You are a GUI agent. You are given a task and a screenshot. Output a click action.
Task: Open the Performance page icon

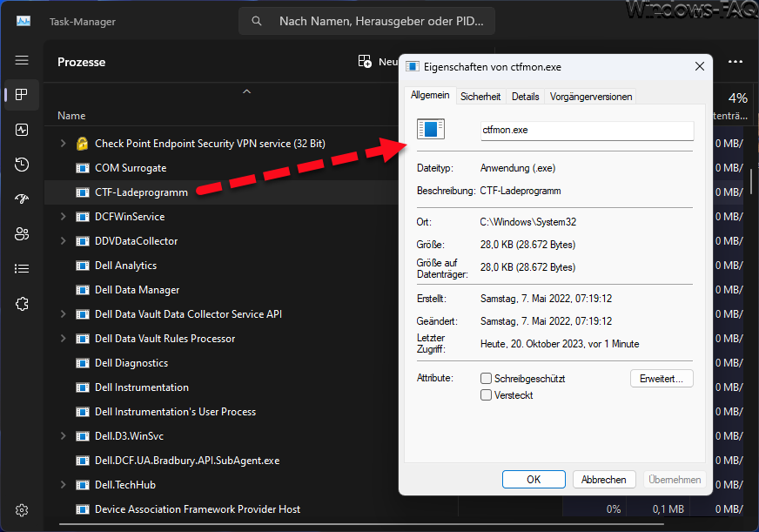click(x=22, y=130)
